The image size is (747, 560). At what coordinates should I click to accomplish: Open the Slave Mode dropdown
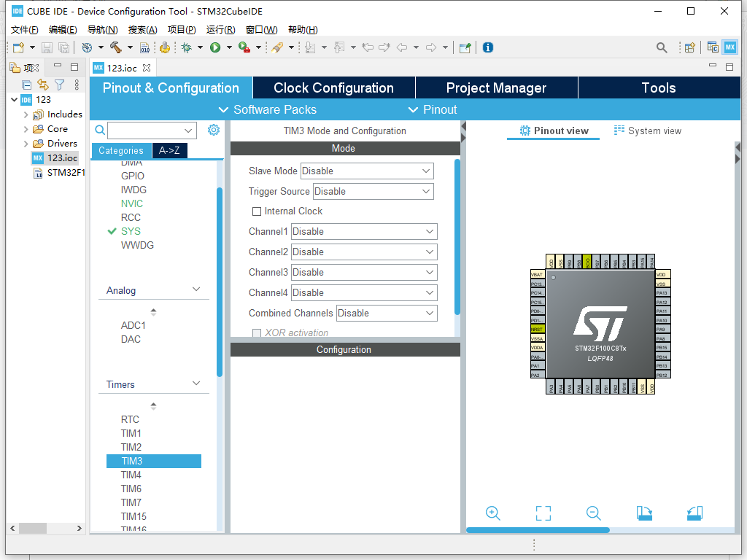click(367, 171)
